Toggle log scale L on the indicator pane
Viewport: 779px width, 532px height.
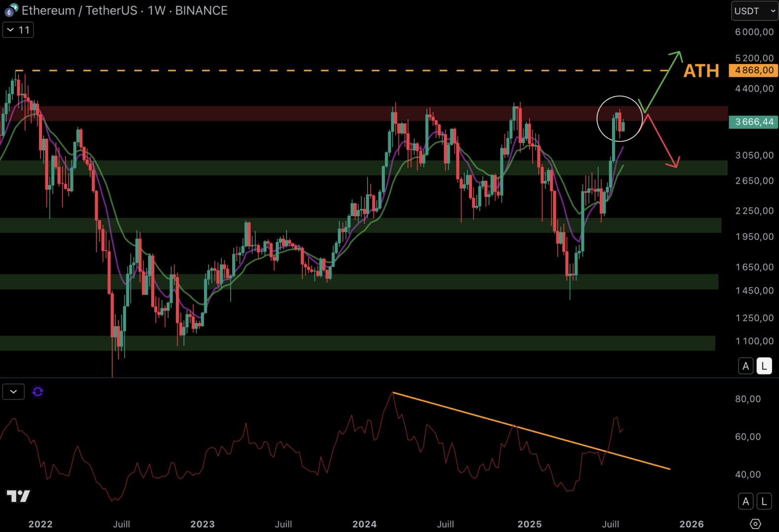(x=764, y=501)
